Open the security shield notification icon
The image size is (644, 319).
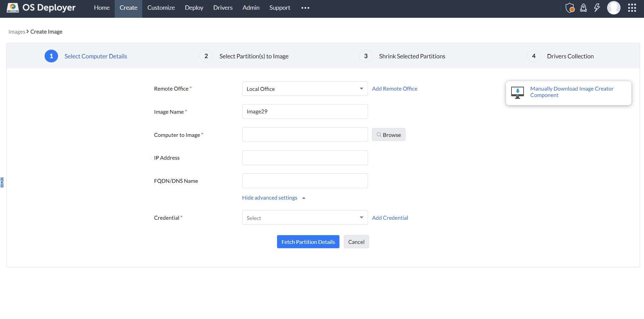pos(570,8)
